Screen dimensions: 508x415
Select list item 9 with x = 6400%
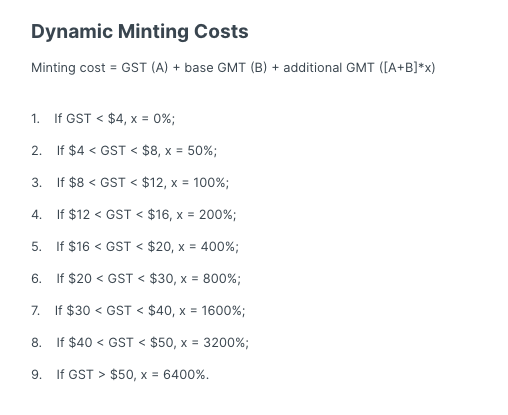click(120, 375)
